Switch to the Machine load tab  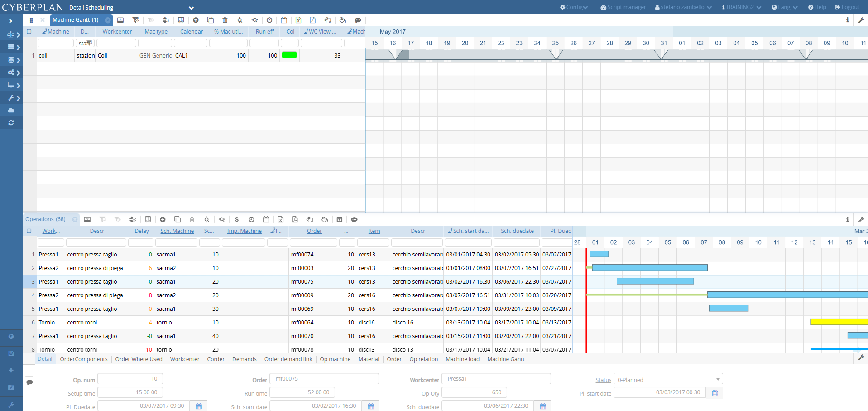point(462,359)
